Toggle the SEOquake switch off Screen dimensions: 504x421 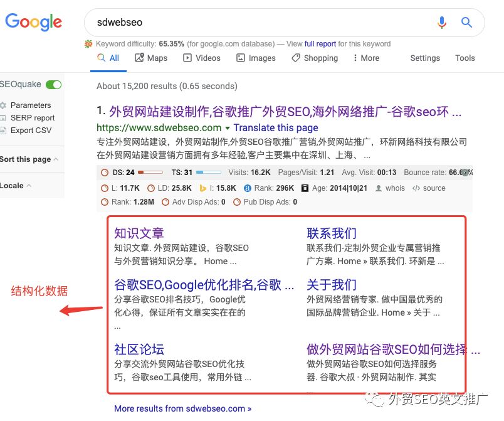click(53, 85)
